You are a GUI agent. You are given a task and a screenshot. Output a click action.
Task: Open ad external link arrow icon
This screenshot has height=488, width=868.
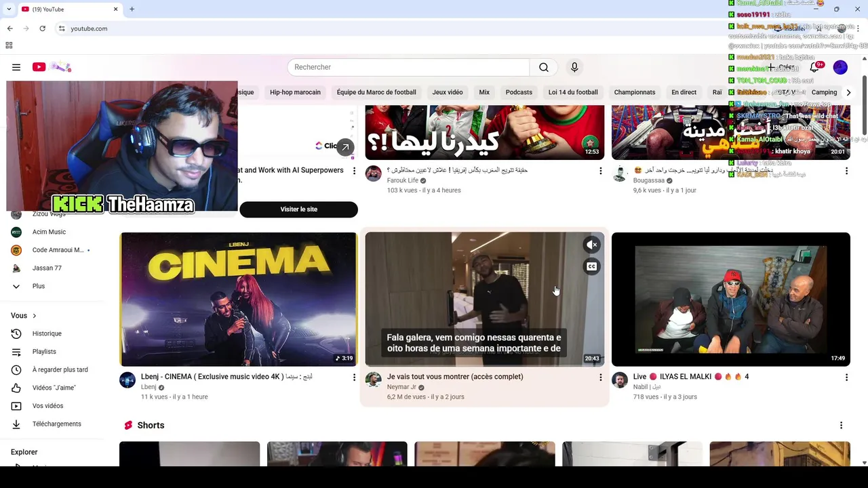point(345,147)
